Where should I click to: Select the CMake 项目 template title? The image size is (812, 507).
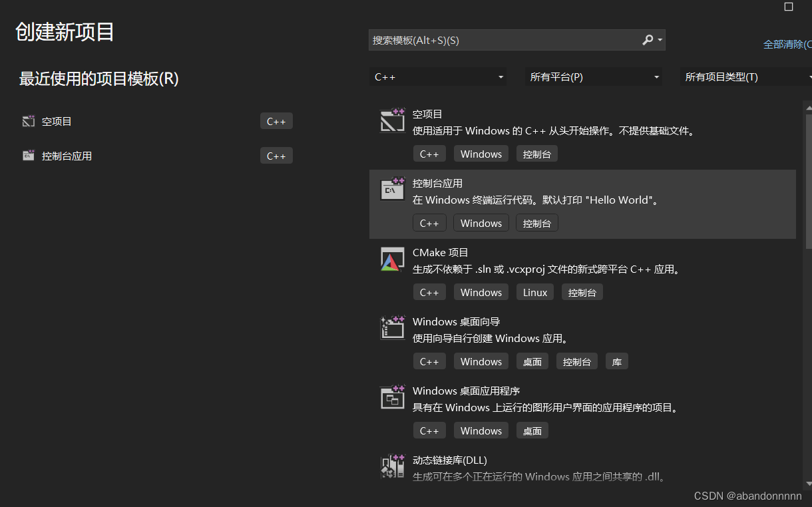441,252
